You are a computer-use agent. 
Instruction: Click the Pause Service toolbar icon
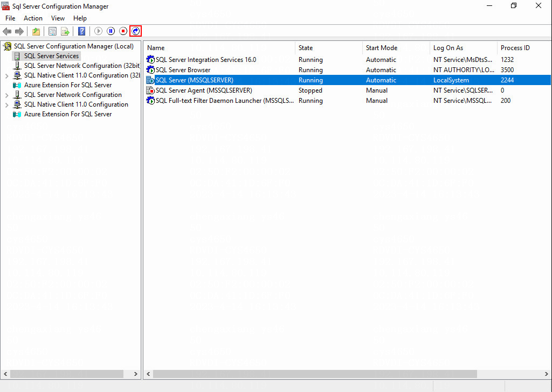[x=111, y=31]
